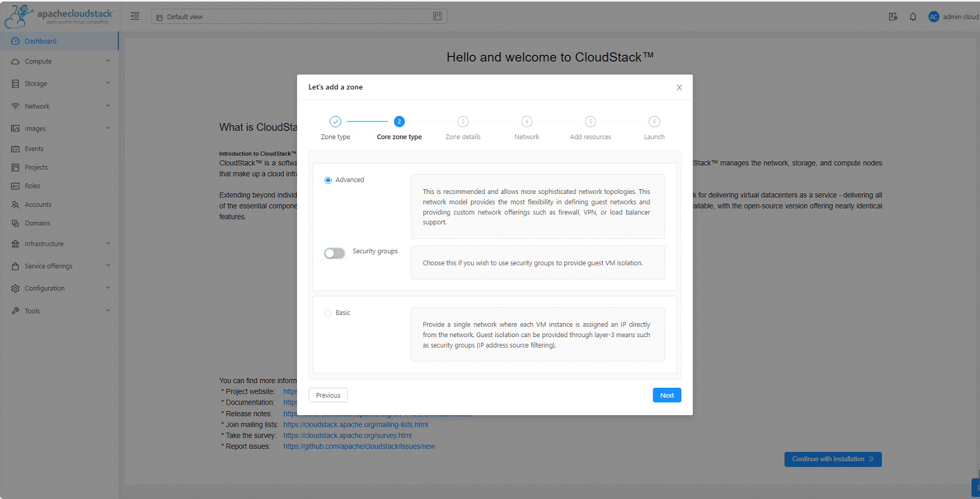This screenshot has height=499, width=980.
Task: Expand the Service offerings chevron
Action: tap(108, 266)
